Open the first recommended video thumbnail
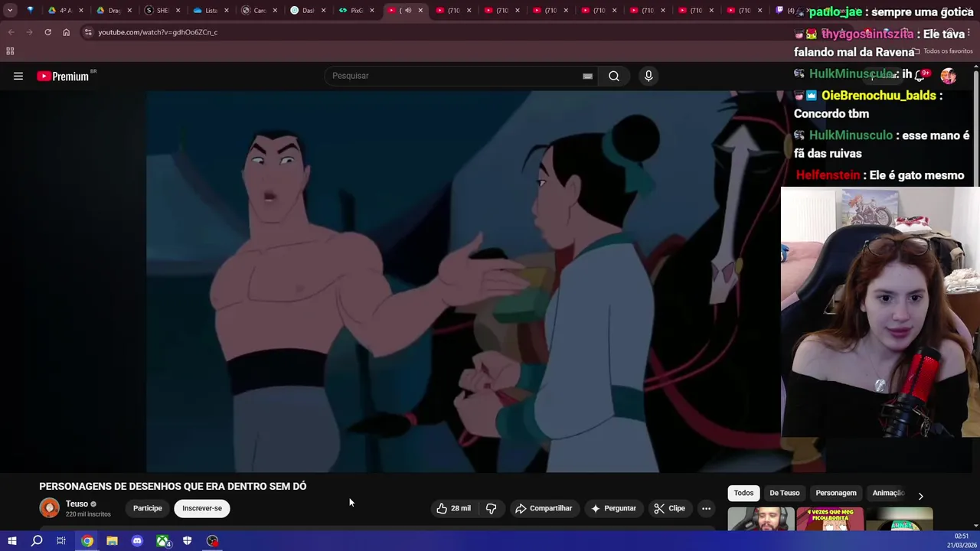 click(760, 519)
